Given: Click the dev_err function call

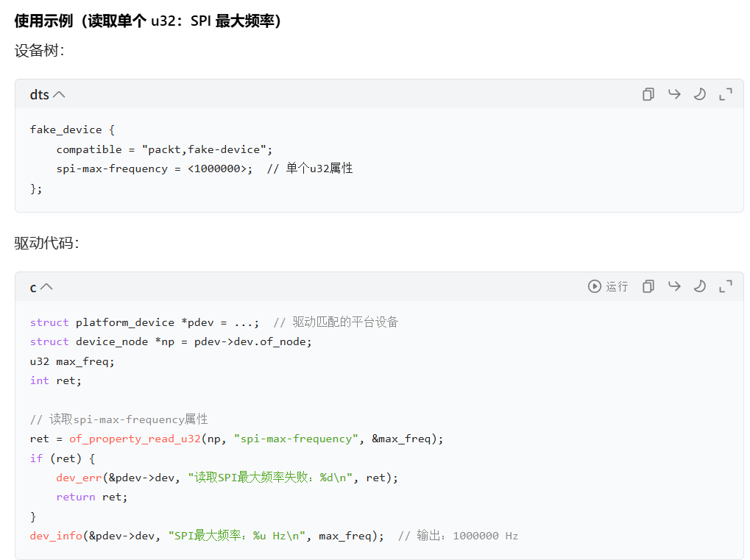Looking at the screenshot, I should click(79, 478).
